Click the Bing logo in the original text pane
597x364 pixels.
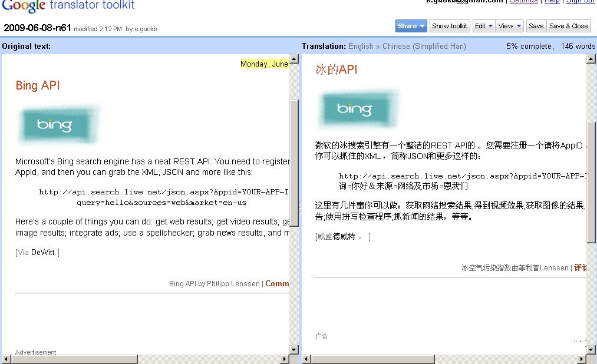pyautogui.click(x=58, y=124)
